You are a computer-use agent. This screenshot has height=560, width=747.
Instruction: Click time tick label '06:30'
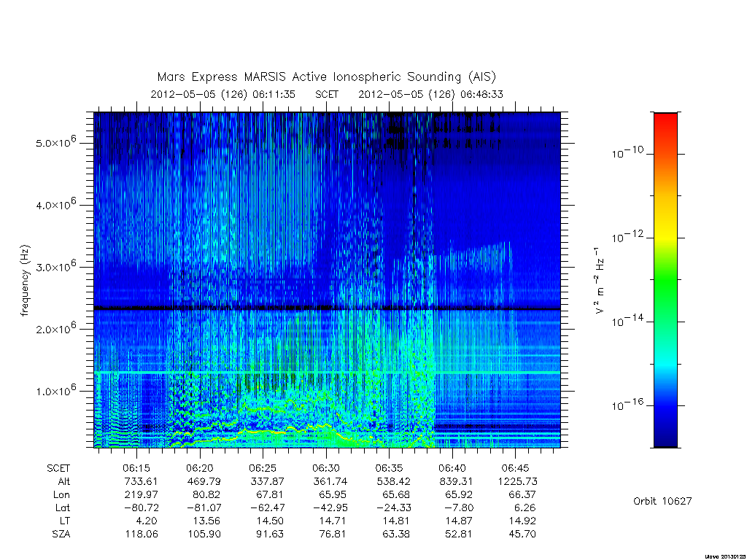tap(326, 468)
